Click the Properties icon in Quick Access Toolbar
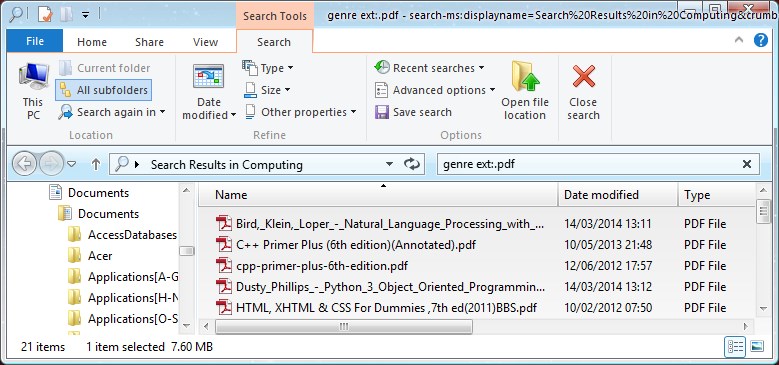This screenshot has height=365, width=779. coord(45,14)
